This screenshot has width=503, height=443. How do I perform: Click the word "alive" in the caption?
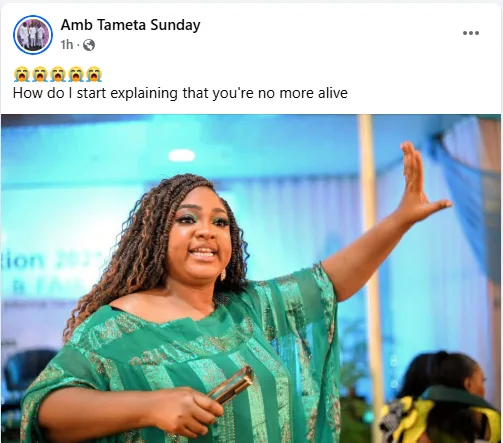pyautogui.click(x=333, y=93)
